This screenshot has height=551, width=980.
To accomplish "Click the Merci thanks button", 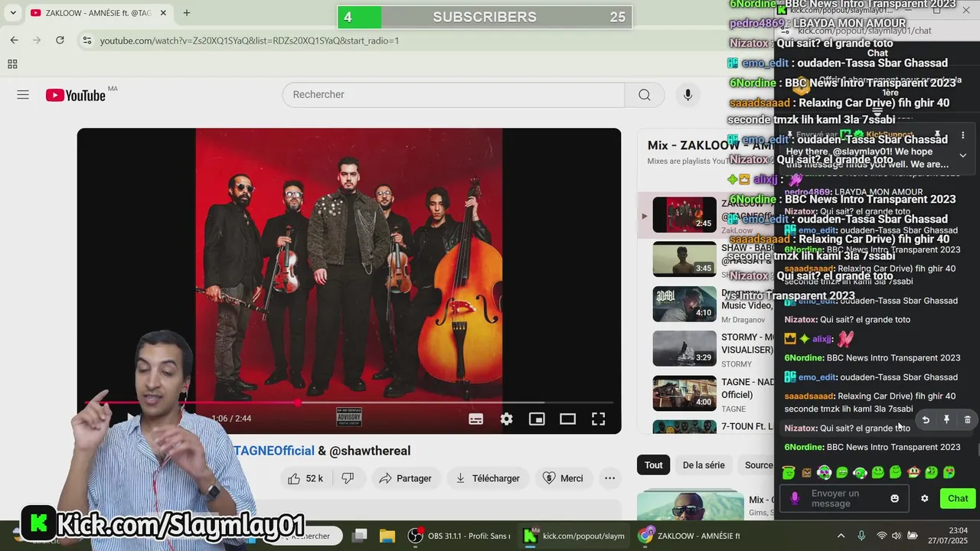I will pos(563,478).
